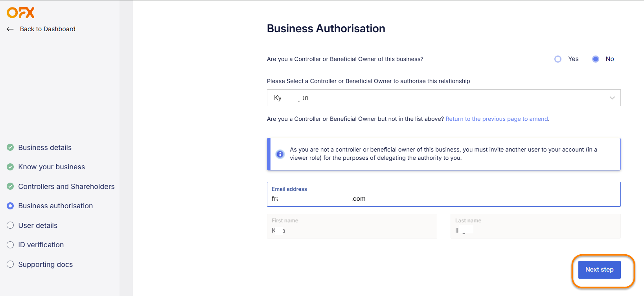Click the Email address input field
The height and width of the screenshot is (296, 644).
pyautogui.click(x=443, y=198)
